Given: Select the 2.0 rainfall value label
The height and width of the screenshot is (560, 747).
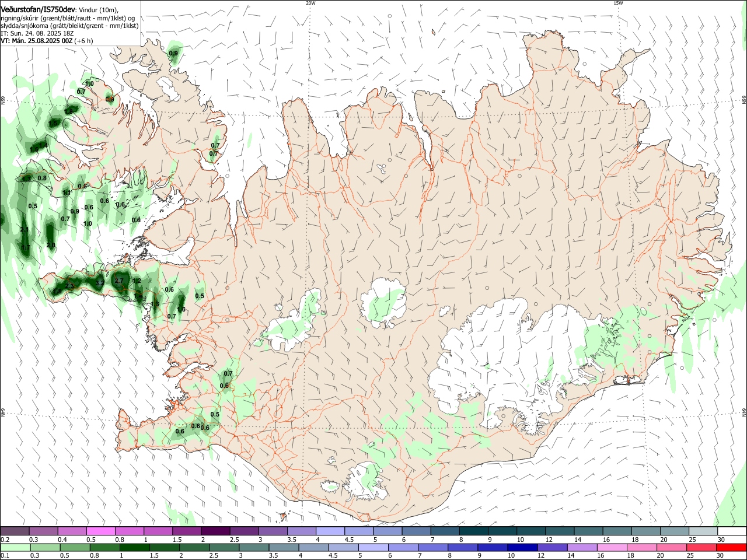Looking at the screenshot, I should click(51, 245).
